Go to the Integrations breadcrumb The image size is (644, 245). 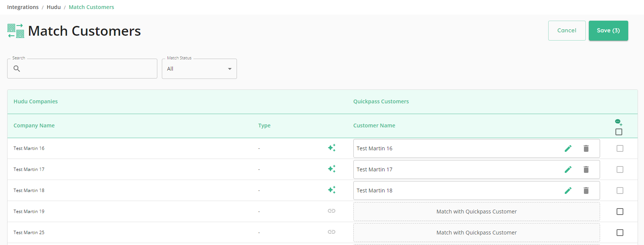23,7
